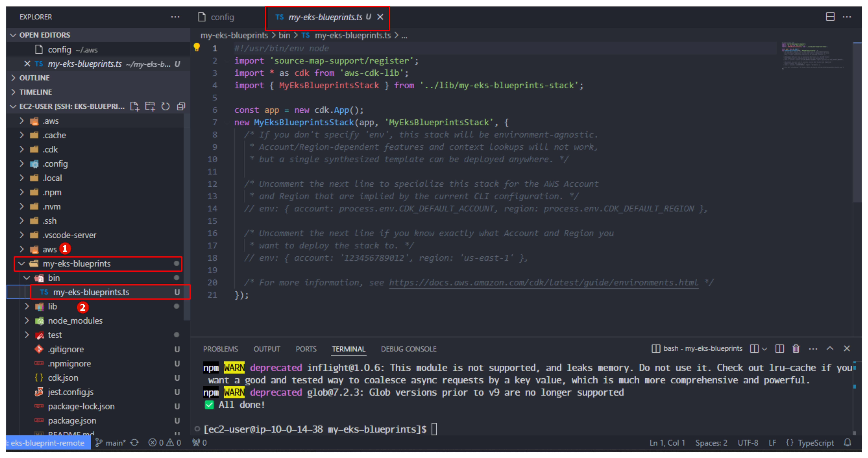Expand the TIMELINE section
Image resolution: width=868 pixels, height=458 pixels.
(x=98, y=92)
